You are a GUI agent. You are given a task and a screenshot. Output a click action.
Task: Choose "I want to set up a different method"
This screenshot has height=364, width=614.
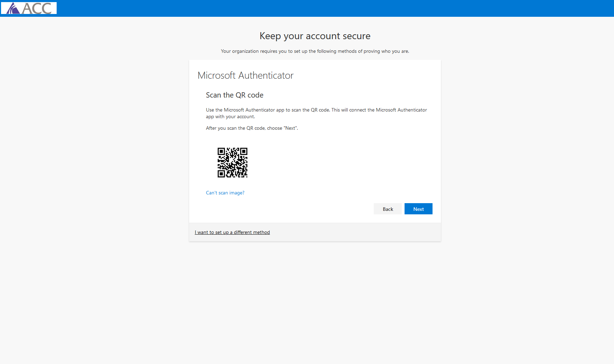pyautogui.click(x=232, y=232)
